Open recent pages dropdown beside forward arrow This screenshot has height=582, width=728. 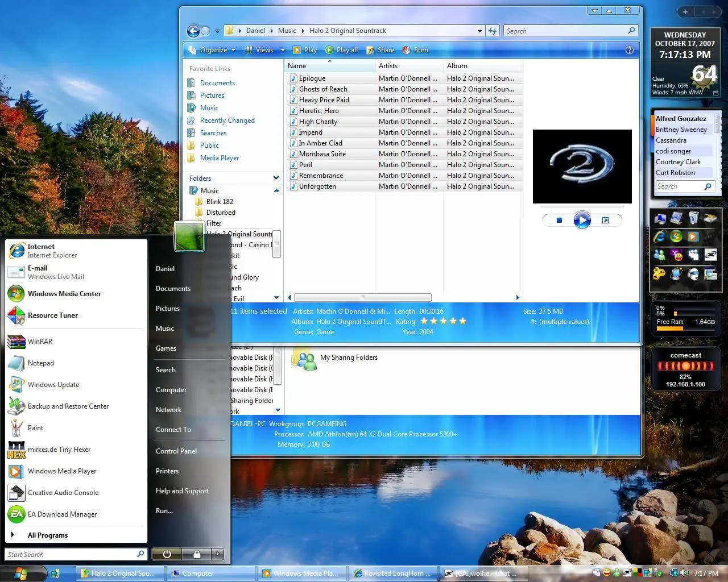click(x=217, y=31)
